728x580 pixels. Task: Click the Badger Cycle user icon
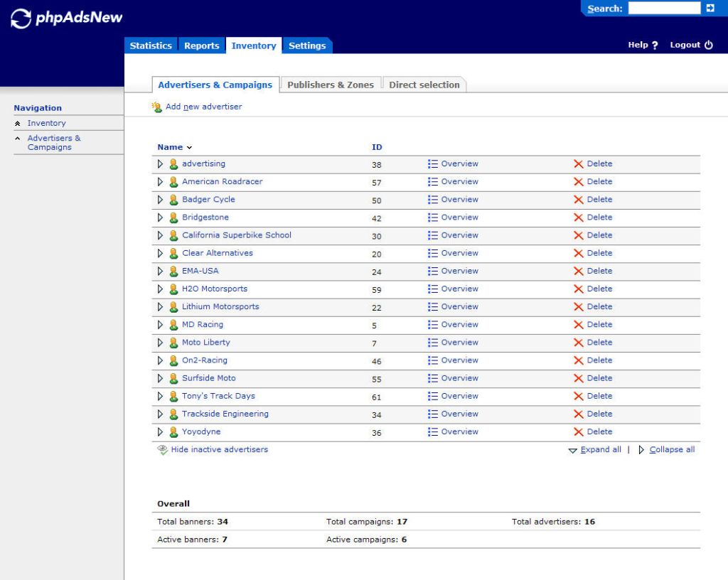[x=173, y=200]
